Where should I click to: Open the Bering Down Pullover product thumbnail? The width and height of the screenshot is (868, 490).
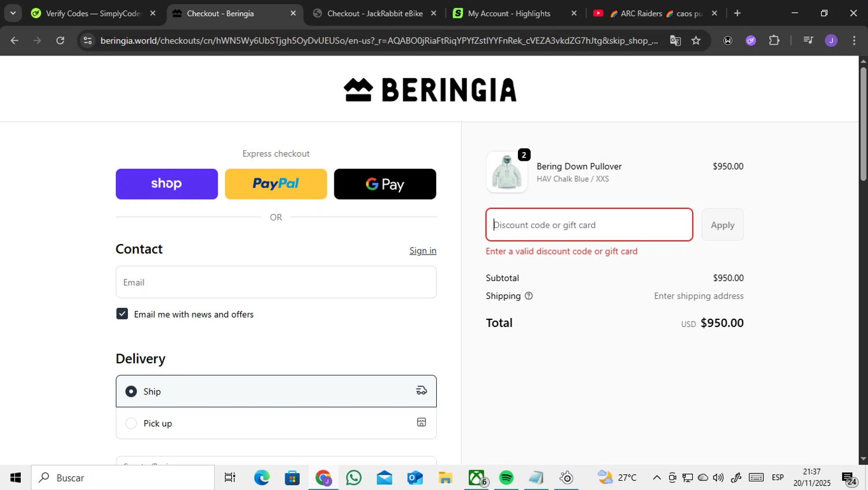pyautogui.click(x=507, y=172)
